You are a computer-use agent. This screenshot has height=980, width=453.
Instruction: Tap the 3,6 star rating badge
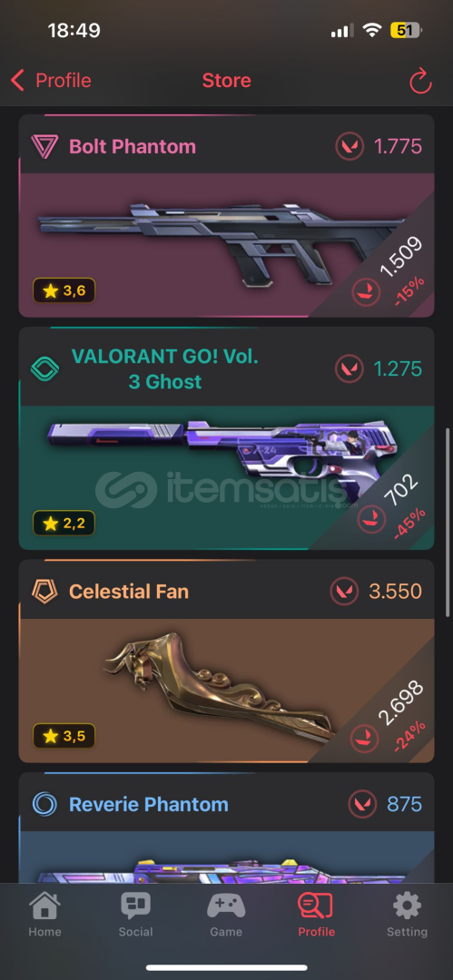tap(64, 290)
